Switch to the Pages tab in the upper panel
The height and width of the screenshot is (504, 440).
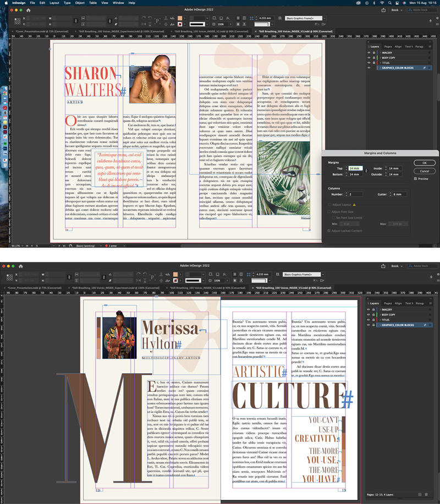(x=388, y=47)
